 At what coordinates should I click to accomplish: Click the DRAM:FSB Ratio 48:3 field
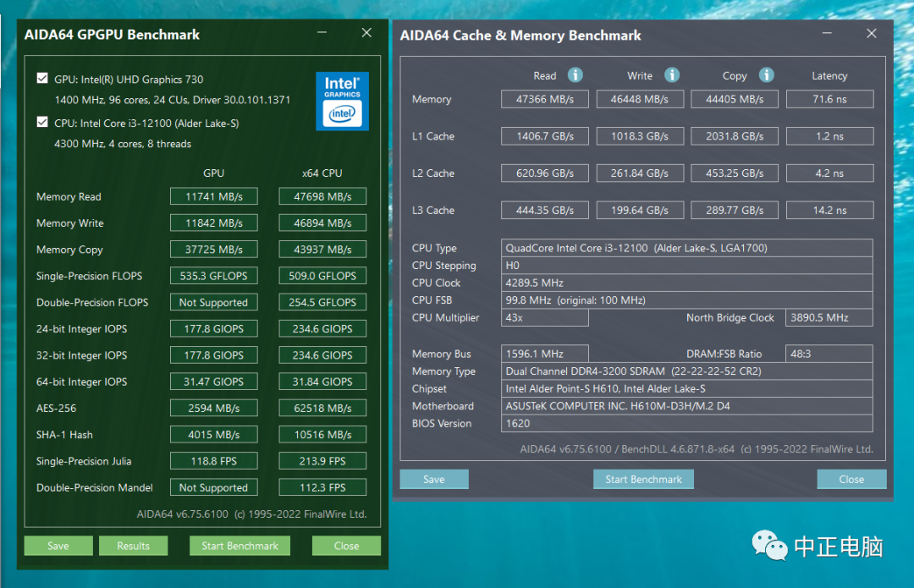point(829,354)
